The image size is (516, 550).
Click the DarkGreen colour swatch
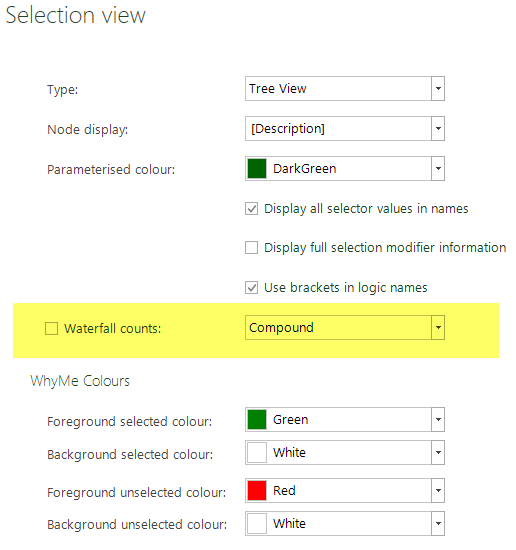tap(257, 168)
